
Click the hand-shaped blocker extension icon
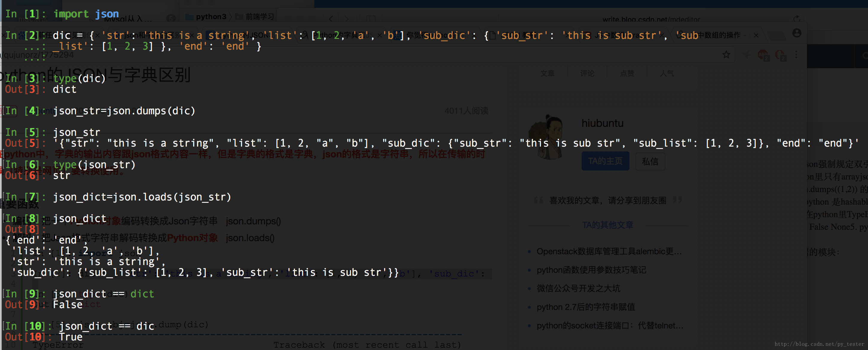point(780,54)
